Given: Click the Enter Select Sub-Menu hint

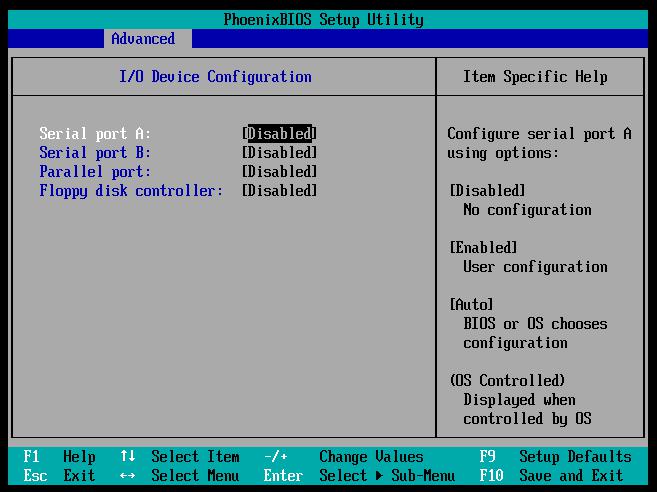Looking at the screenshot, I should (359, 476).
